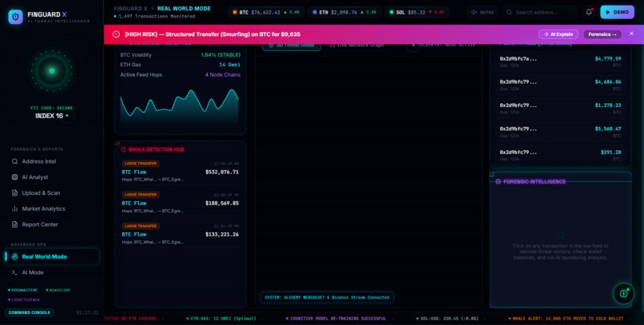644x325 pixels.
Task: Open Market Analytics page
Action: tap(52, 209)
